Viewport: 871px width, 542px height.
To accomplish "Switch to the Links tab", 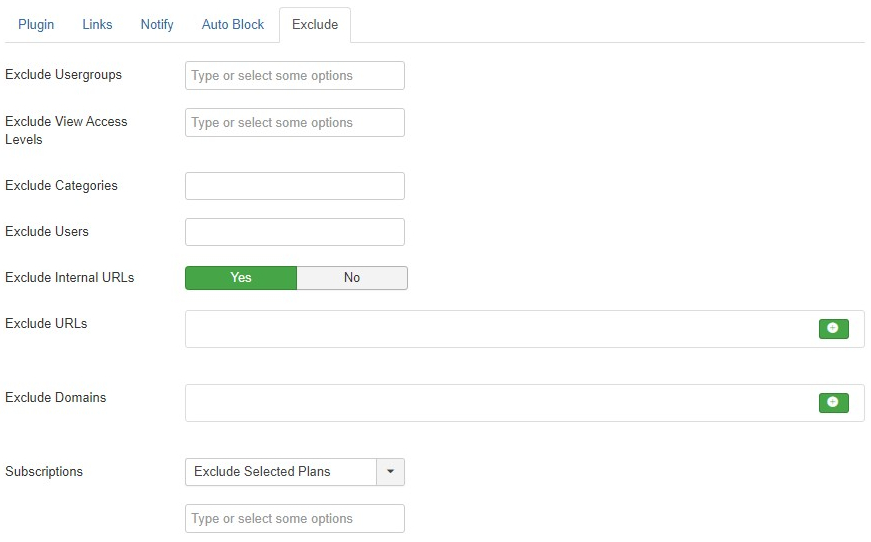I will (97, 24).
